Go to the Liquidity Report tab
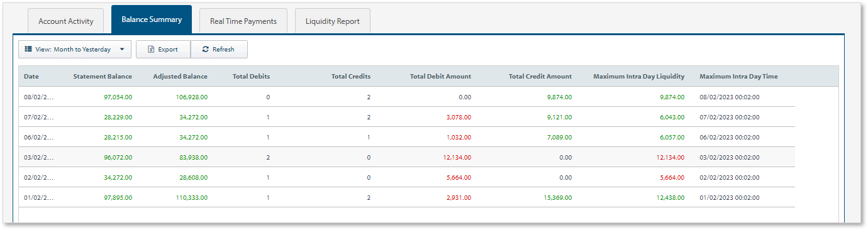The image size is (868, 230). tap(333, 21)
